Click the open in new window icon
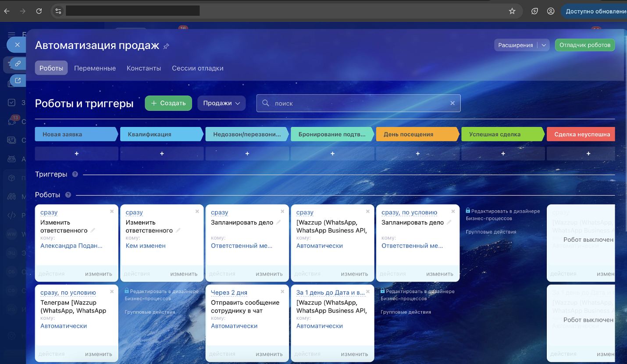Screen dimensions: 627x364 tap(18, 81)
